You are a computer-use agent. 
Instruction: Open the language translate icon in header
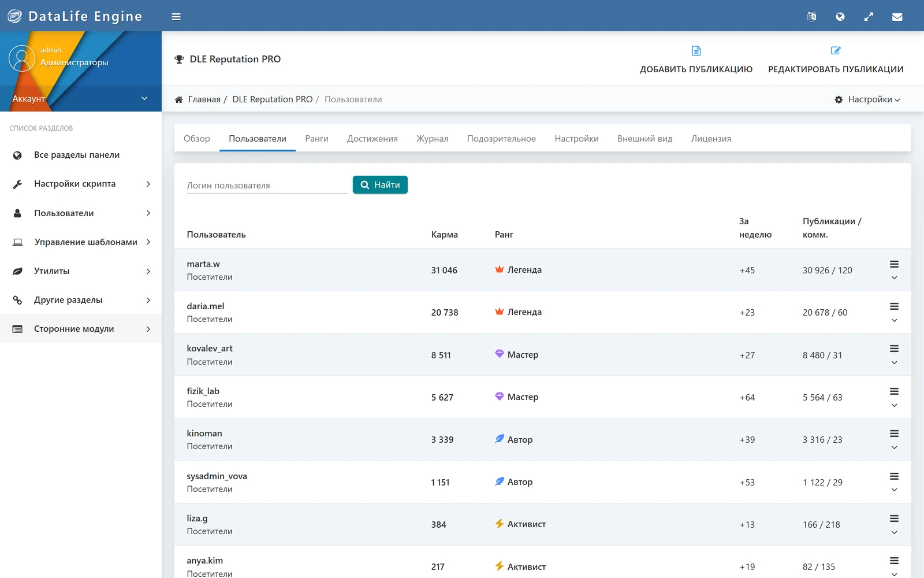point(811,17)
